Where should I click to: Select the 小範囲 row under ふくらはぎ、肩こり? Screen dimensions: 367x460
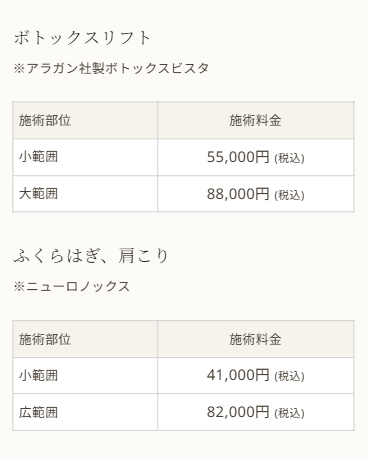[x=183, y=376]
